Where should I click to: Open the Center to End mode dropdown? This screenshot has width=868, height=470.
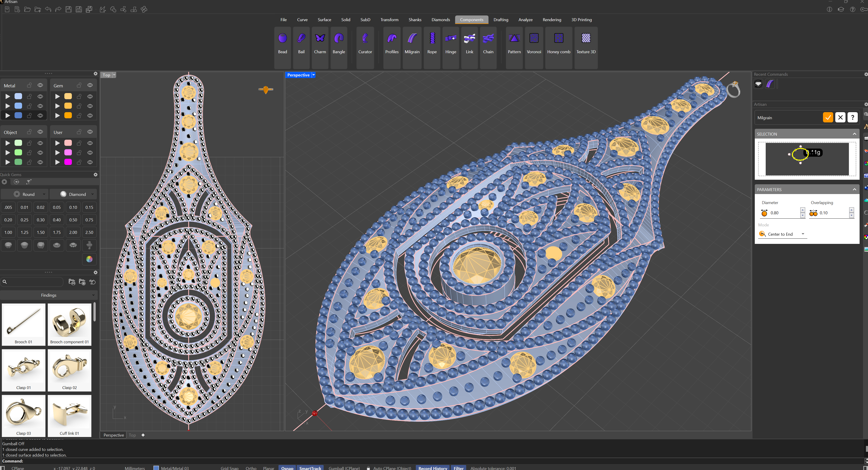(x=782, y=234)
